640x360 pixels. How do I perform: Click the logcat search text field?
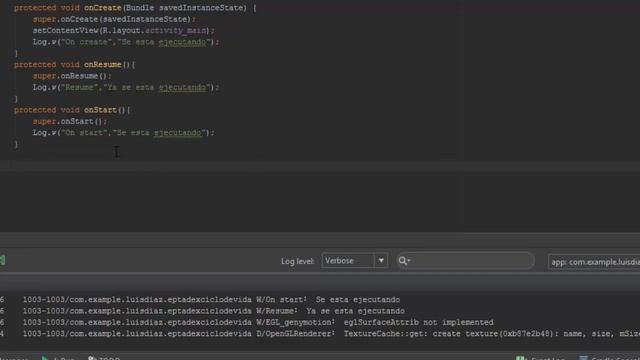tap(465, 260)
